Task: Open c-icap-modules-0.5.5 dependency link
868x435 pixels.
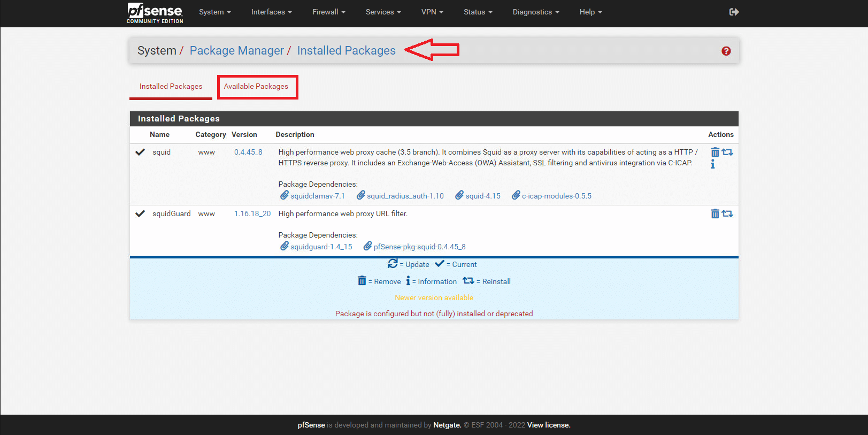Action: click(x=557, y=196)
